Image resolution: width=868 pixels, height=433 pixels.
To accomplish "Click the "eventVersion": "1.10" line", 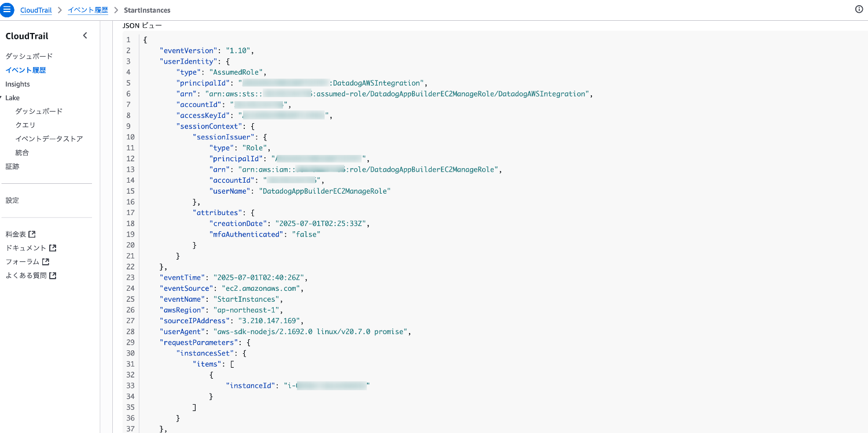I will [x=207, y=50].
